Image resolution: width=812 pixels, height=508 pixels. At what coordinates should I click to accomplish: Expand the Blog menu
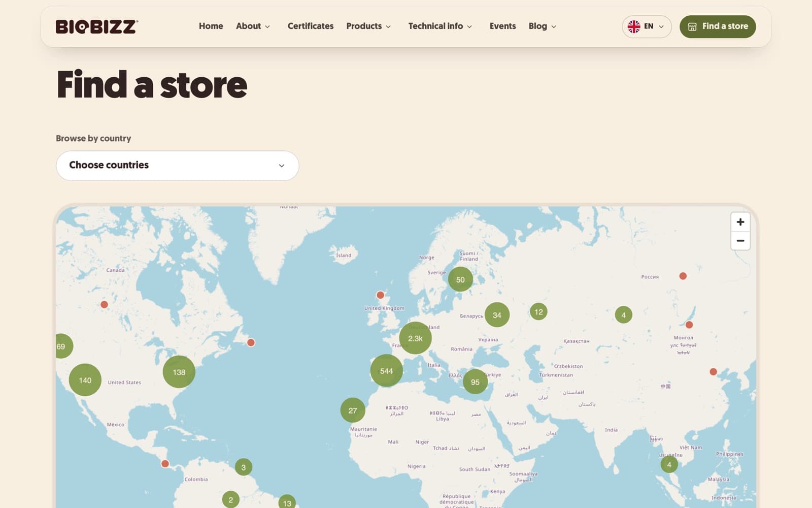[x=542, y=26]
